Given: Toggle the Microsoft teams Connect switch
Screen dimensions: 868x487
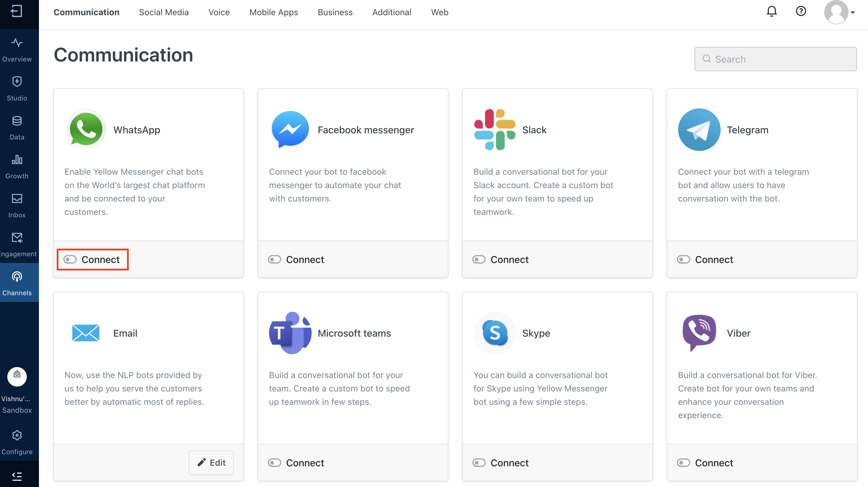Looking at the screenshot, I should [274, 462].
